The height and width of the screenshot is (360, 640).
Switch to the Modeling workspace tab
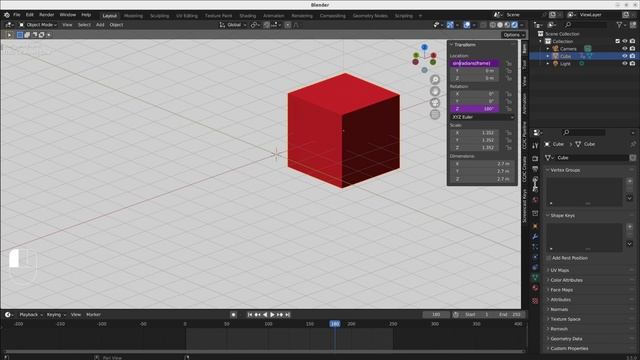click(x=133, y=16)
